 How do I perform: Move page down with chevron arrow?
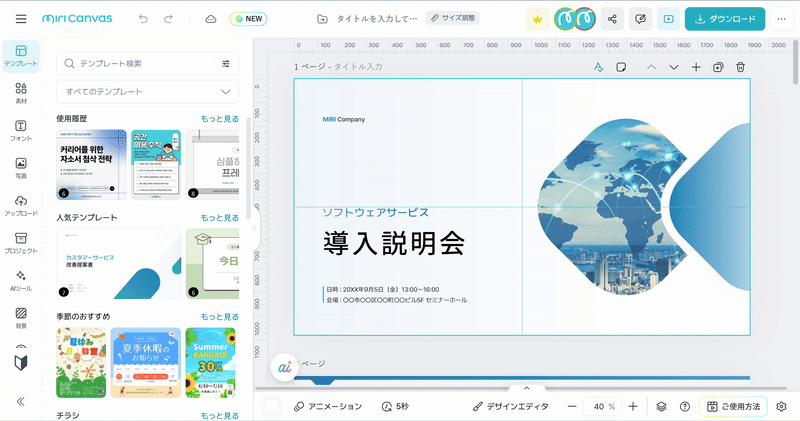674,67
